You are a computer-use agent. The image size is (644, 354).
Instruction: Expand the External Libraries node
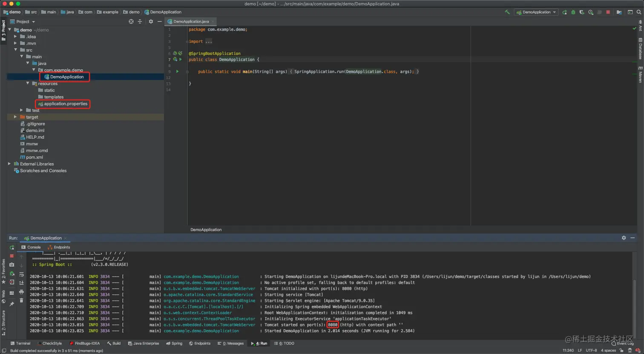[9, 164]
